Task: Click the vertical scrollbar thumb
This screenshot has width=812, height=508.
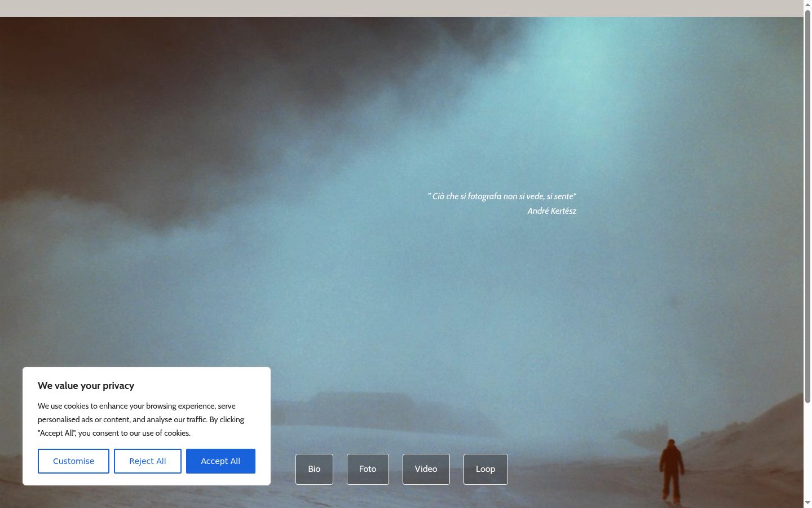Action: point(807,206)
